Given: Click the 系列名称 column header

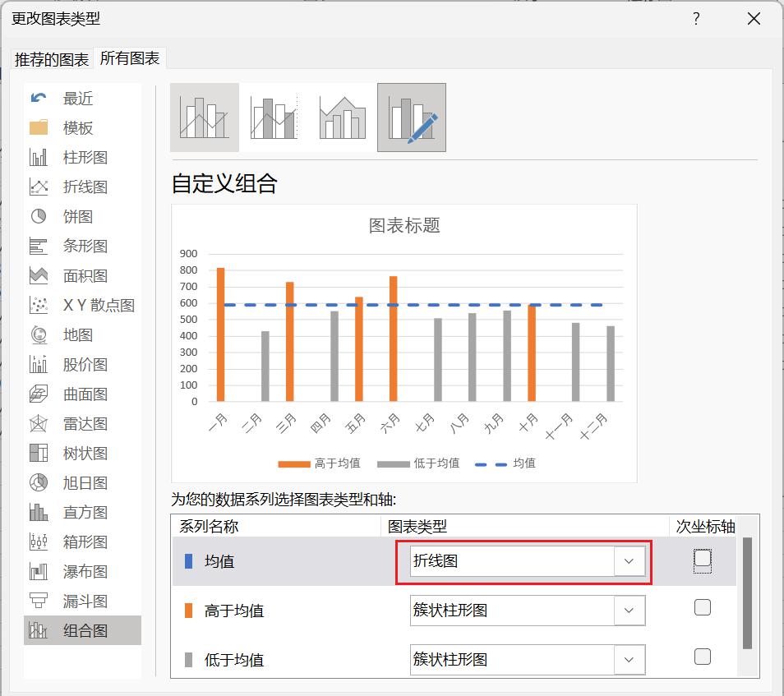Looking at the screenshot, I should [209, 526].
